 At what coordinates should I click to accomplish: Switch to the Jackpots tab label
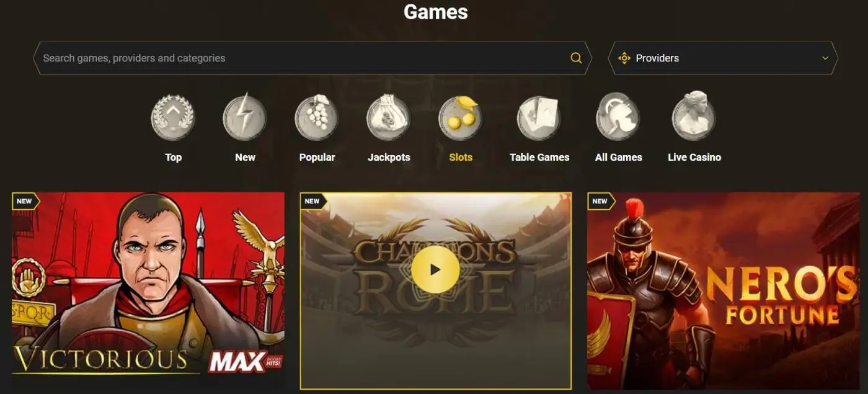pos(389,158)
